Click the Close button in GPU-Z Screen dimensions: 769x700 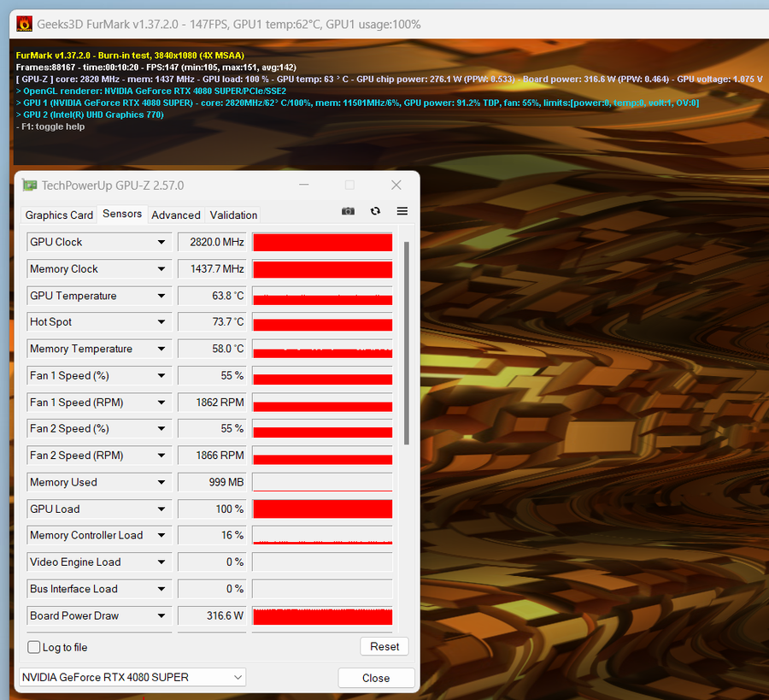(x=376, y=678)
